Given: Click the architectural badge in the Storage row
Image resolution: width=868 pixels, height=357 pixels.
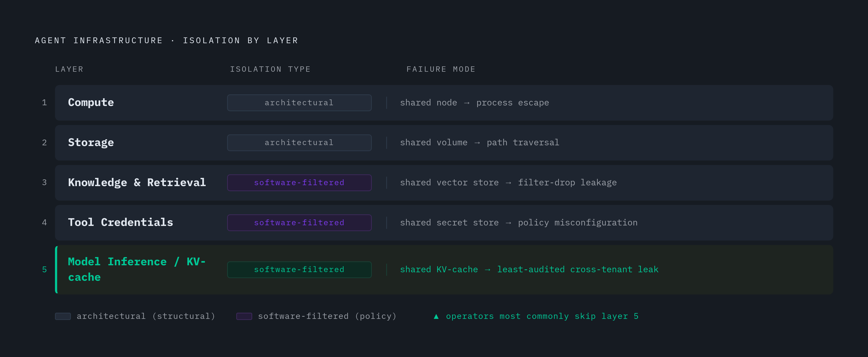Looking at the screenshot, I should point(299,142).
